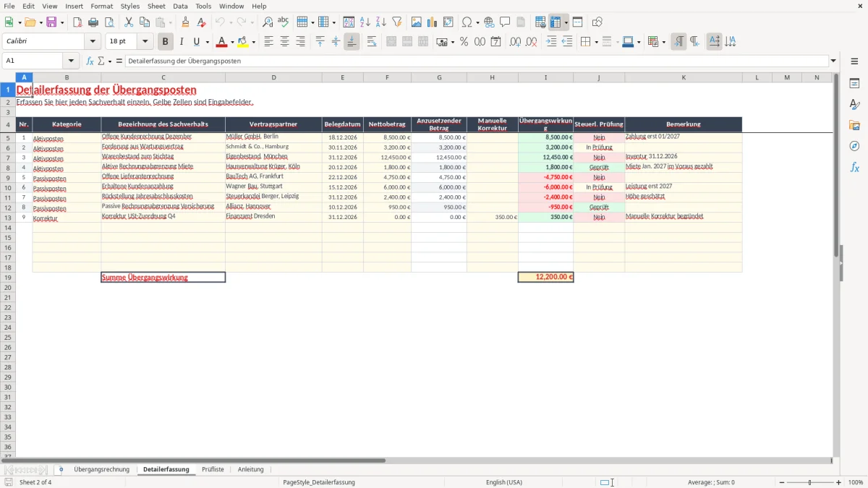
Task: Click the Print icon
Action: click(93, 22)
